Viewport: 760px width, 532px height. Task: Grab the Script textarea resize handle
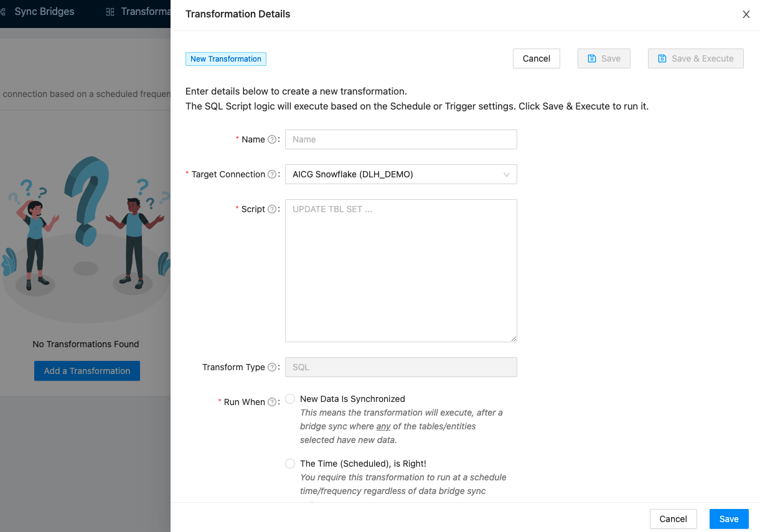pos(514,338)
